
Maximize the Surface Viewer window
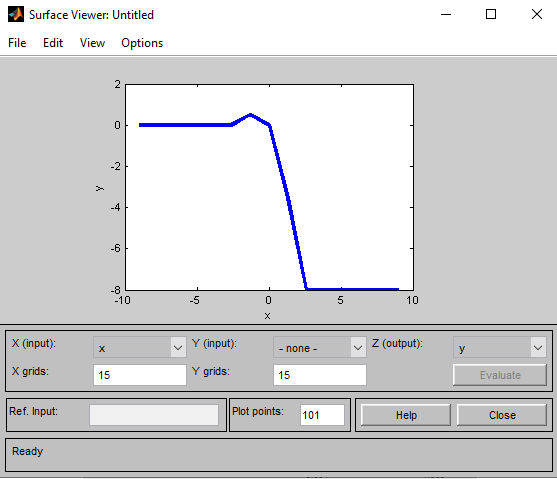pyautogui.click(x=491, y=15)
